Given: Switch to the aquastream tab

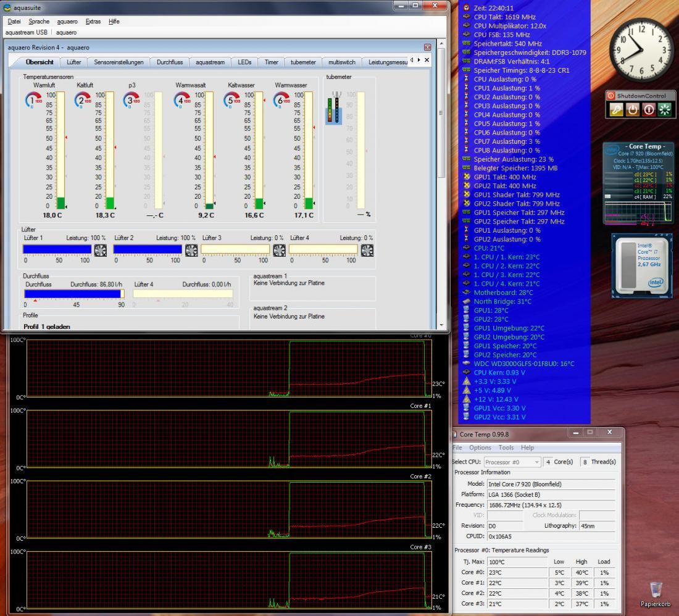Looking at the screenshot, I should point(210,62).
